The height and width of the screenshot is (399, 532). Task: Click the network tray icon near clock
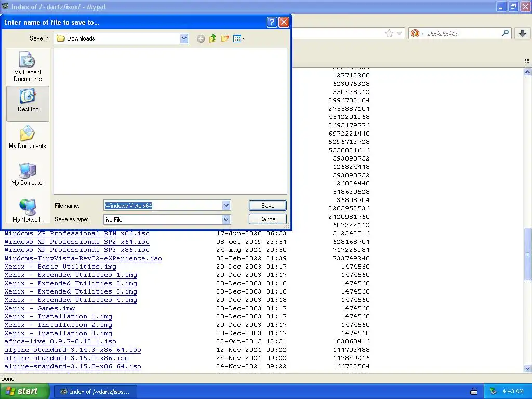tap(493, 392)
